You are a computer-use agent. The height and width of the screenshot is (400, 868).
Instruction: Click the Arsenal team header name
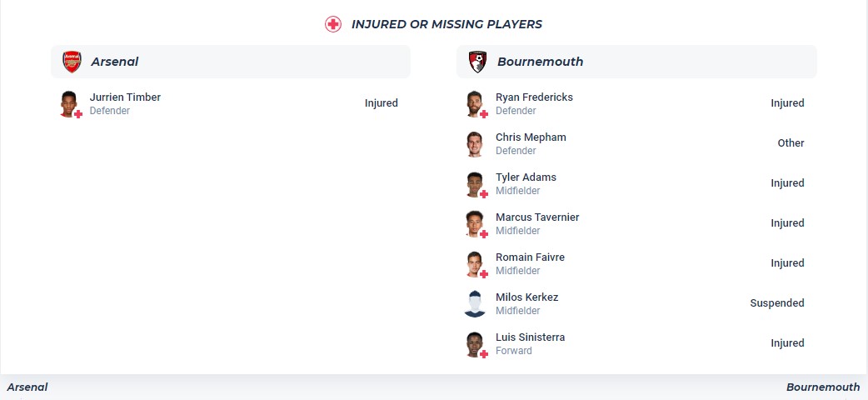pyautogui.click(x=115, y=62)
